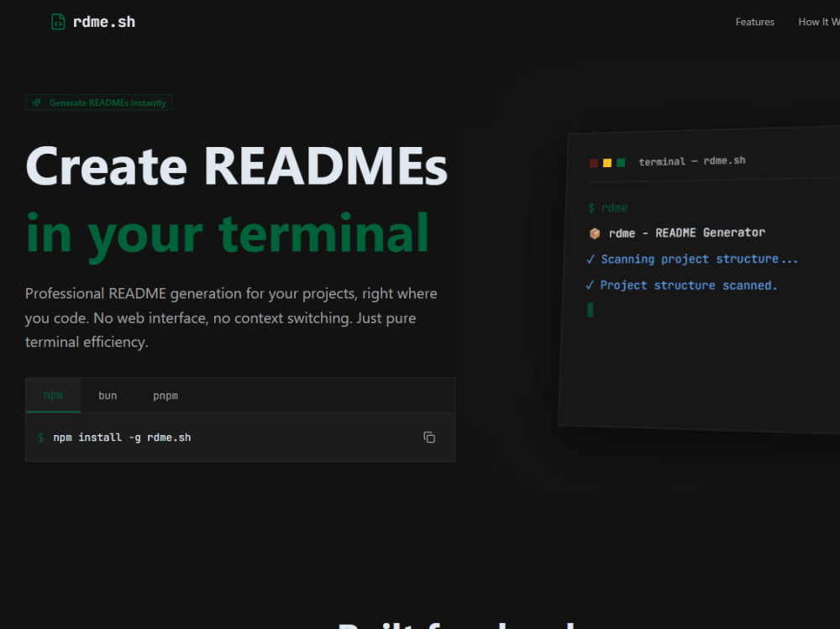840x629 pixels.
Task: Switch to the bun install tab
Action: pos(108,396)
